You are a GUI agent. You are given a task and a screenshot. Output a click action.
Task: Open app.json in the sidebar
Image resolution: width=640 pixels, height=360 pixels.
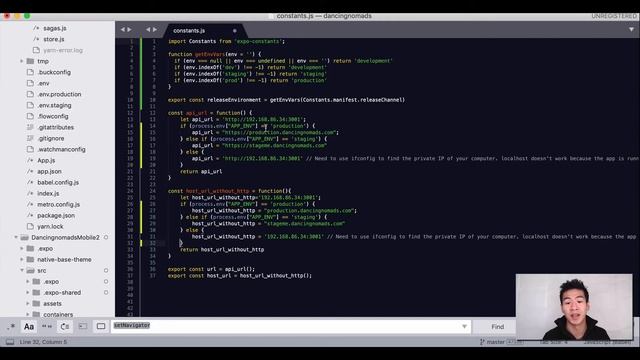pos(49,171)
